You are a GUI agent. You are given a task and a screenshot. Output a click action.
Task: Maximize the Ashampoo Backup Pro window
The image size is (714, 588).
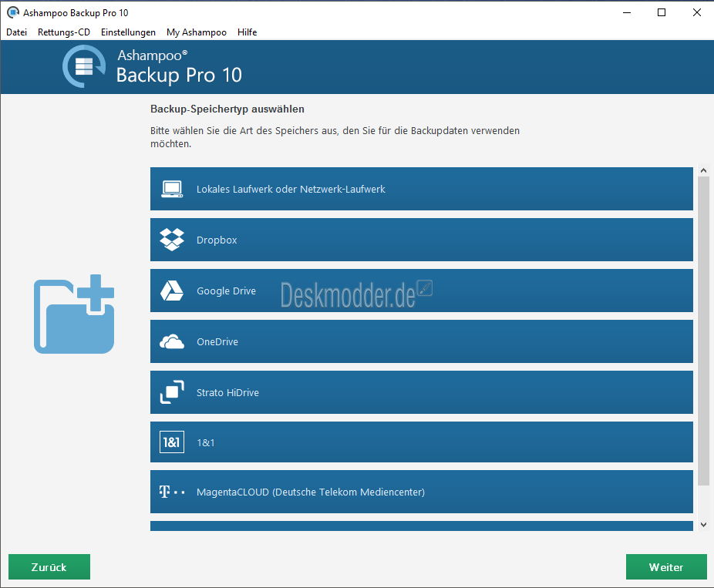(662, 13)
